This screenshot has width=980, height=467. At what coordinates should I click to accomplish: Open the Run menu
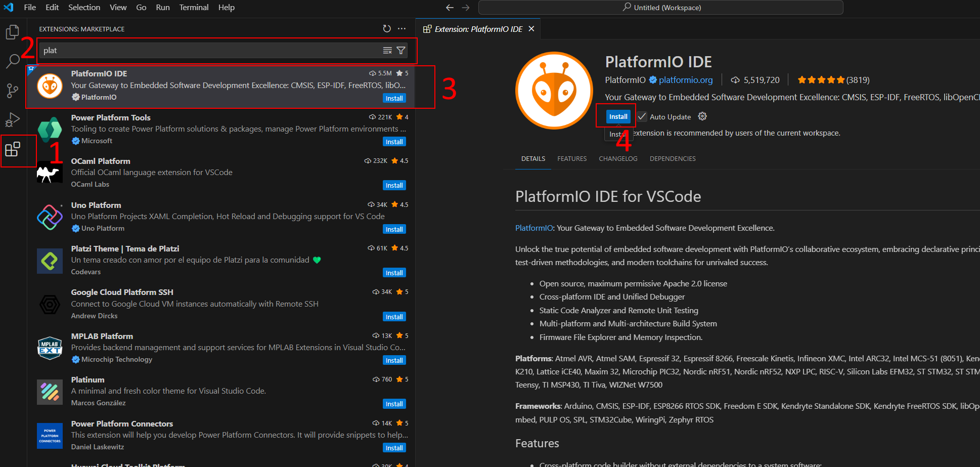(163, 8)
